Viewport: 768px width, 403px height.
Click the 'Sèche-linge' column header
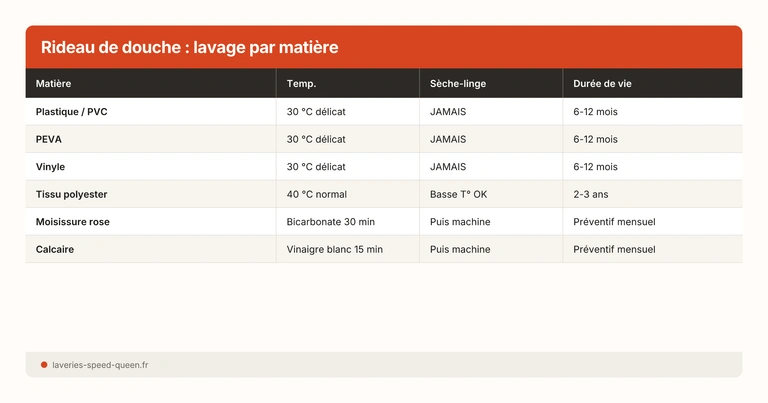[x=457, y=83]
